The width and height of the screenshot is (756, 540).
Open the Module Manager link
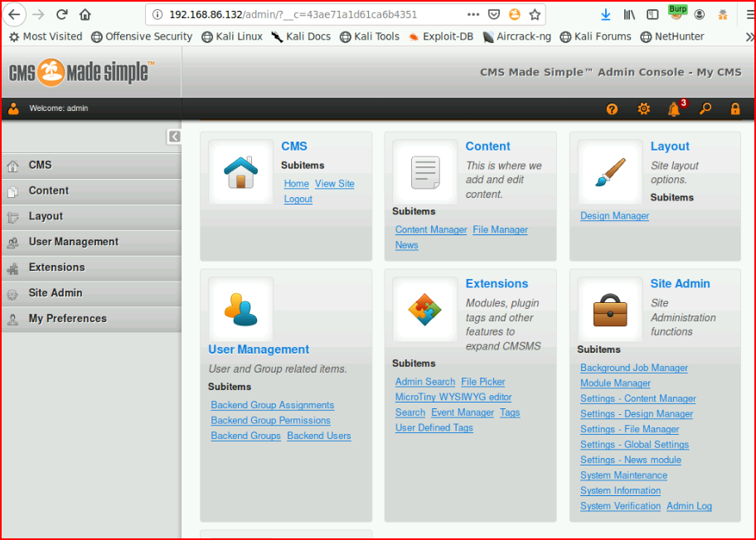tap(615, 383)
